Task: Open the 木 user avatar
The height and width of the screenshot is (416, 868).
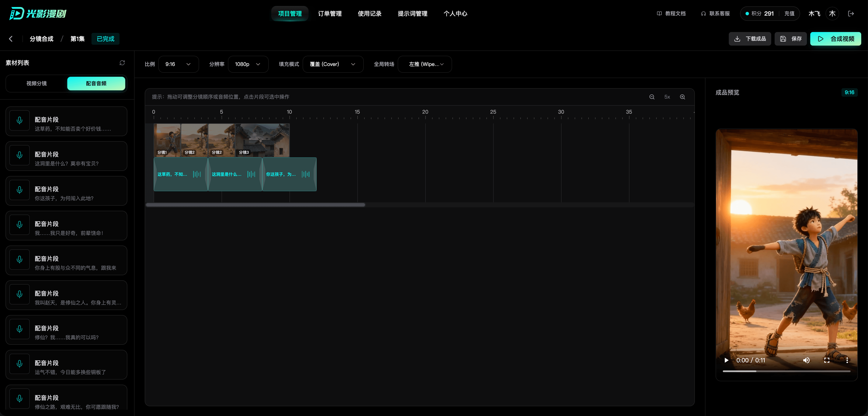Action: click(832, 13)
